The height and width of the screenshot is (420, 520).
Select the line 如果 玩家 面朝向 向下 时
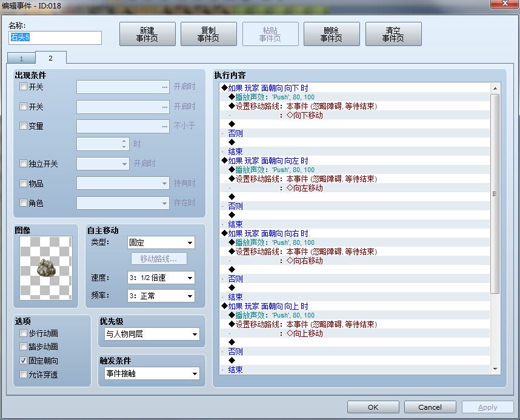pyautogui.click(x=355, y=88)
